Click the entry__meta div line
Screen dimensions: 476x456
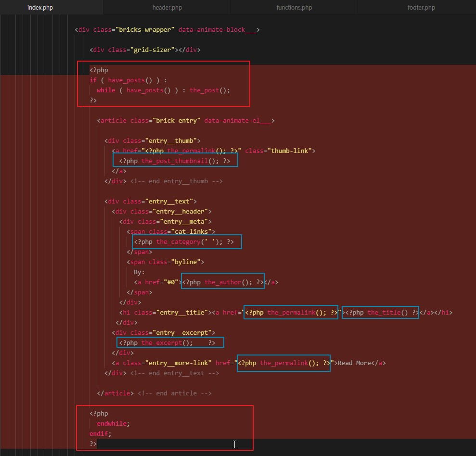[x=166, y=221]
